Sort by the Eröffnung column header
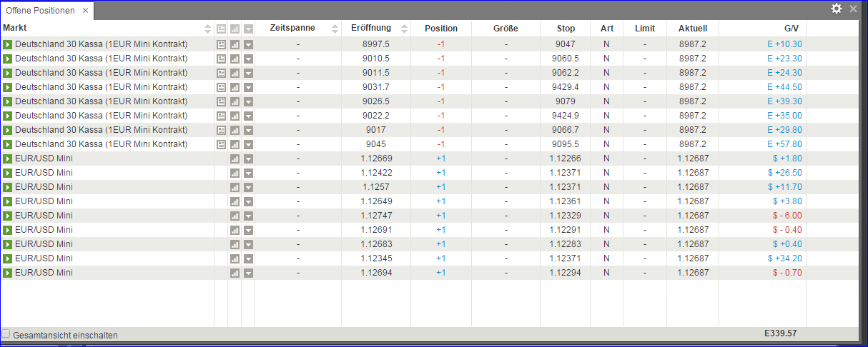The width and height of the screenshot is (868, 347). [x=371, y=29]
